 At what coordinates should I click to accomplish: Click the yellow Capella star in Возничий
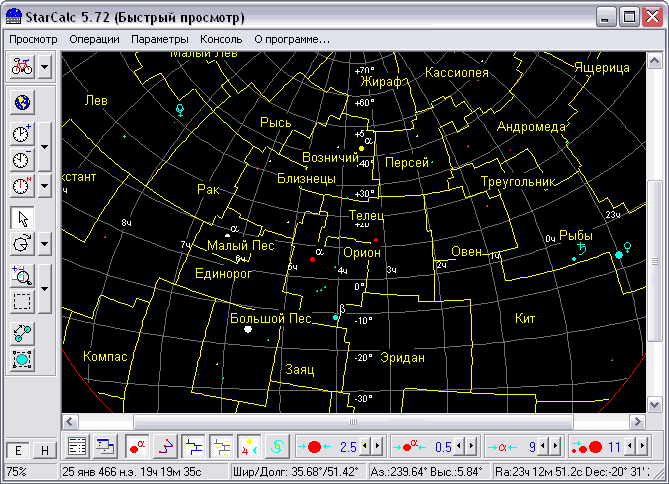pos(361,149)
